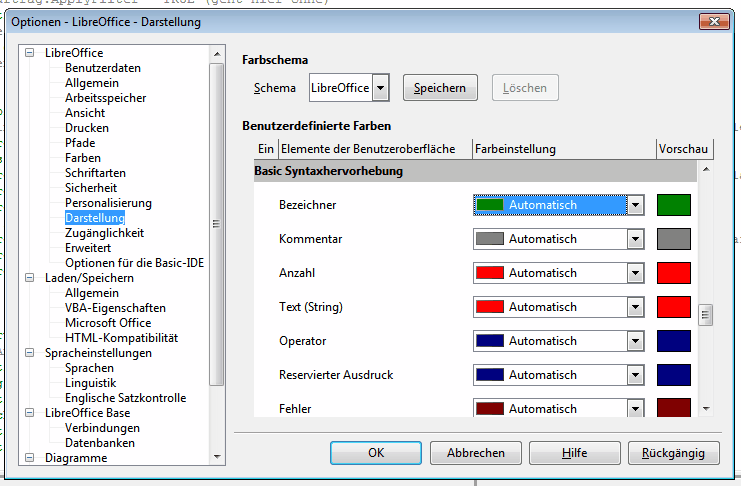Open Text (String) color dropdown

[636, 307]
